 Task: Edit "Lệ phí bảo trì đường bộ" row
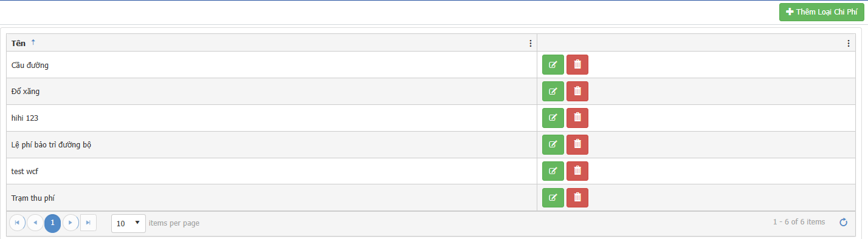(553, 144)
